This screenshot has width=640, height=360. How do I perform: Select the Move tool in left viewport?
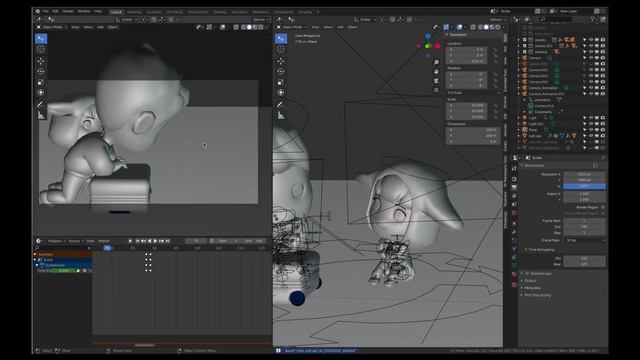[41, 61]
